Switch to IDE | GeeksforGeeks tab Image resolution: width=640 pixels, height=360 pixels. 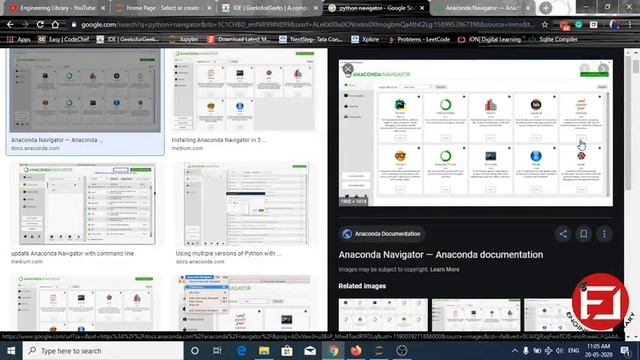point(269,8)
